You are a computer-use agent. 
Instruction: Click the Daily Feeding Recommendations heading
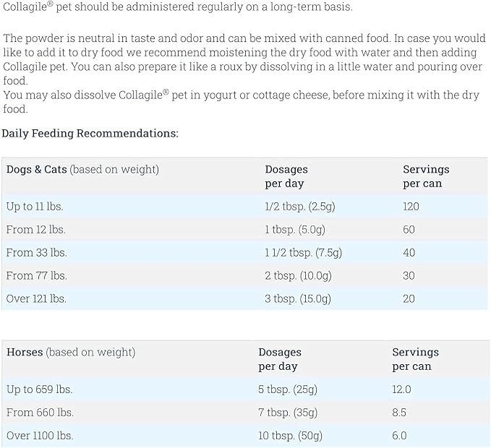point(90,134)
